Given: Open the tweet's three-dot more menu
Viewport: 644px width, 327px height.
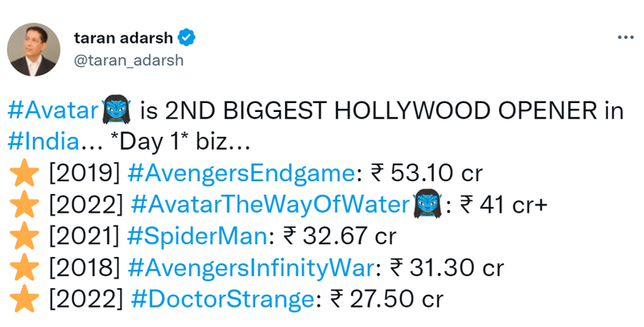Looking at the screenshot, I should click(x=624, y=37).
